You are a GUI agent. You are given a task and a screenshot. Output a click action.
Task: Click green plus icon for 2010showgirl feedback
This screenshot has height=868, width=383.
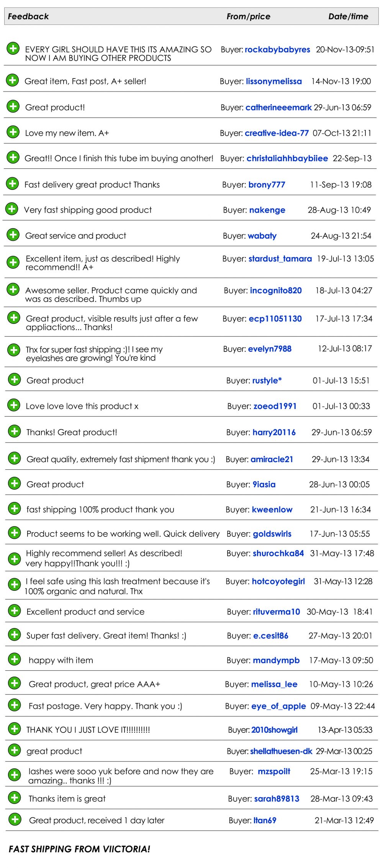(15, 728)
